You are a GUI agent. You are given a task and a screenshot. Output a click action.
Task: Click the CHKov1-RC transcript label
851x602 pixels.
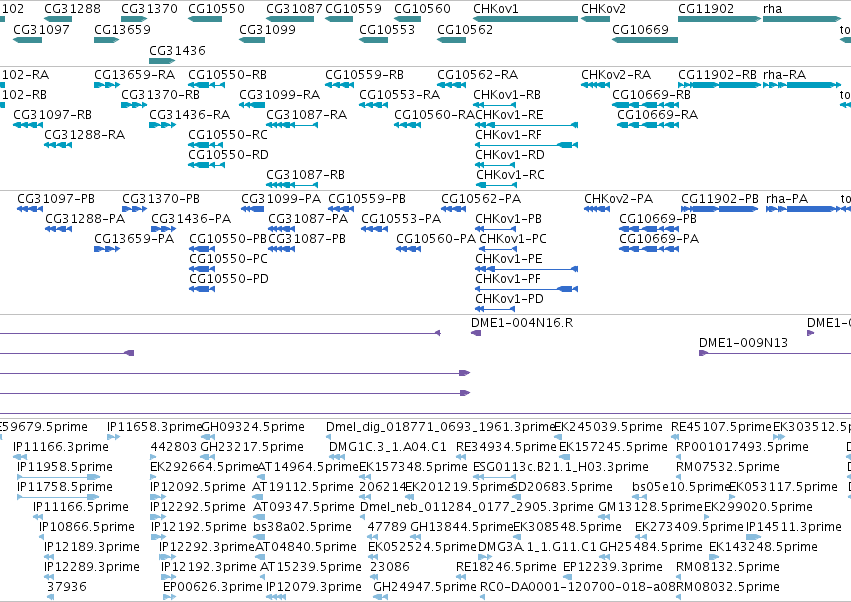click(510, 175)
